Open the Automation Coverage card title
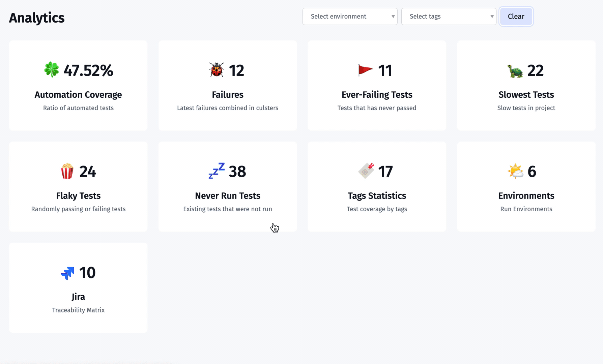 coord(78,95)
